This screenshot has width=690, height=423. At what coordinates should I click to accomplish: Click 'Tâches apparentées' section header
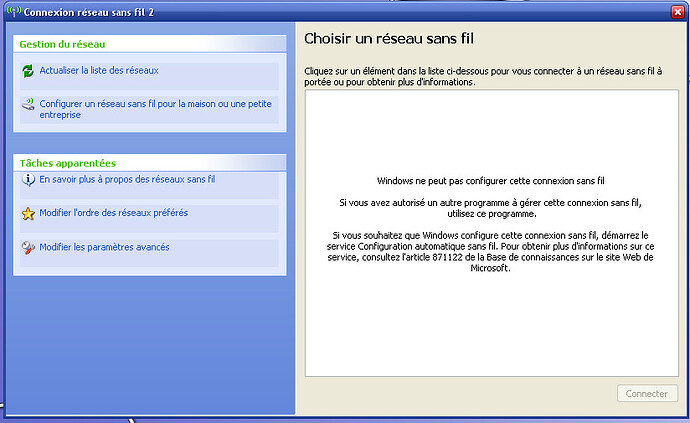click(67, 163)
